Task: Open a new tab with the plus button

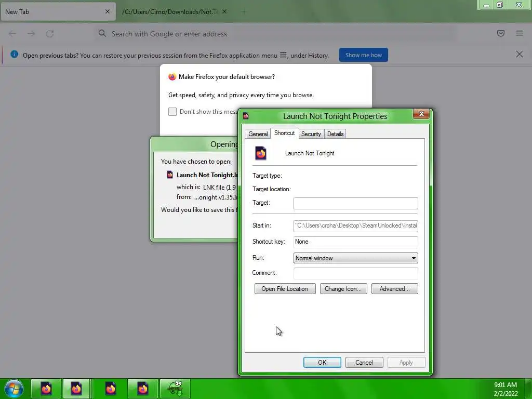Action: (243, 12)
